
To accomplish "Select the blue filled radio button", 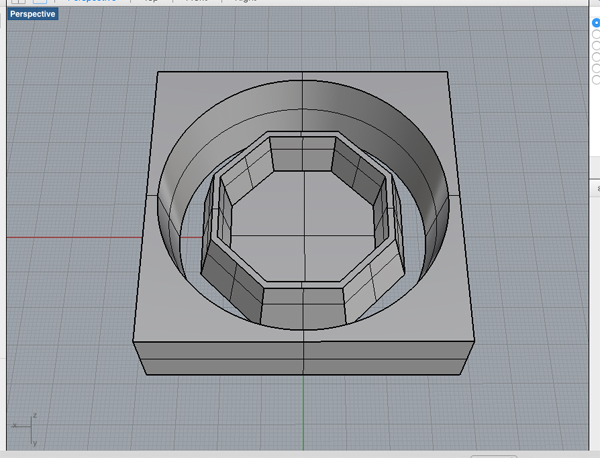I will point(596,23).
